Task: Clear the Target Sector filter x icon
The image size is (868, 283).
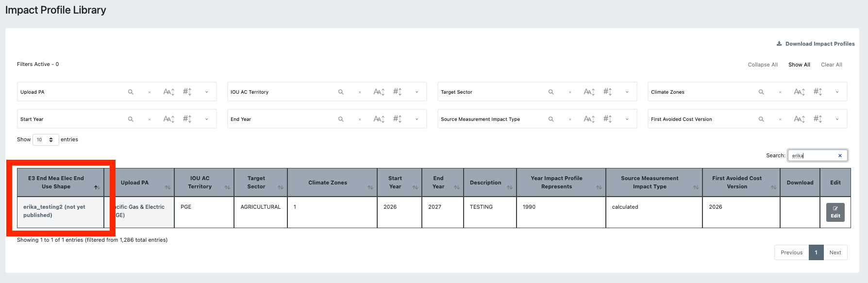Action: coord(570,92)
